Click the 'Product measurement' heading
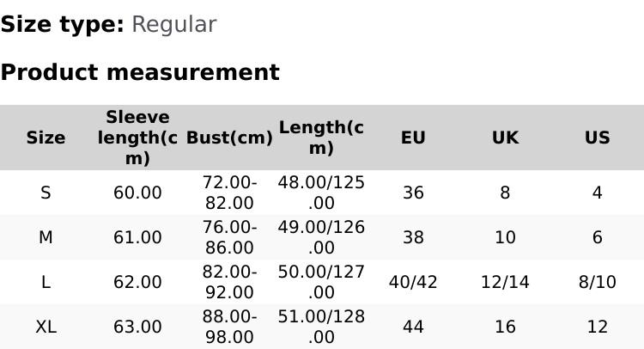Screen dimensions: 644x349 [x=140, y=72]
